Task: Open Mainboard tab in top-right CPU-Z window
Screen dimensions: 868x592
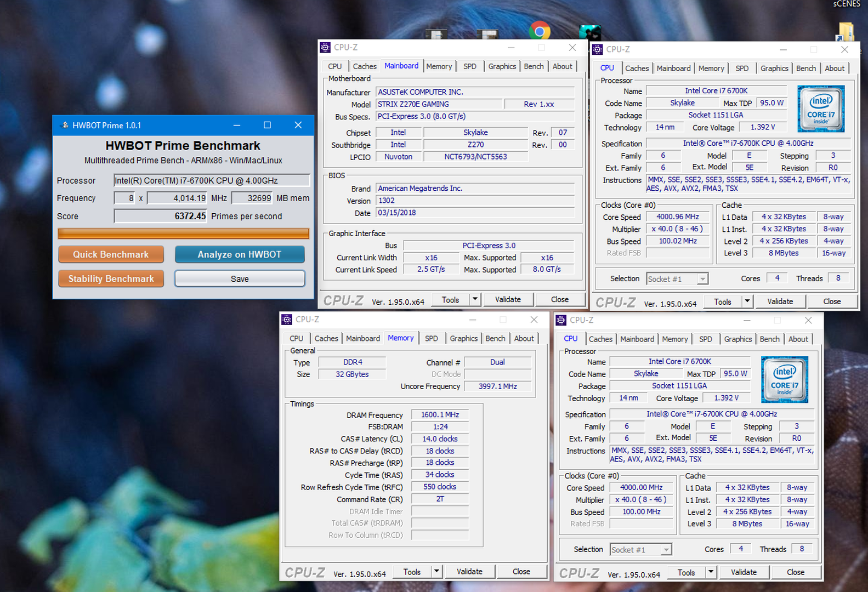Action: click(674, 69)
